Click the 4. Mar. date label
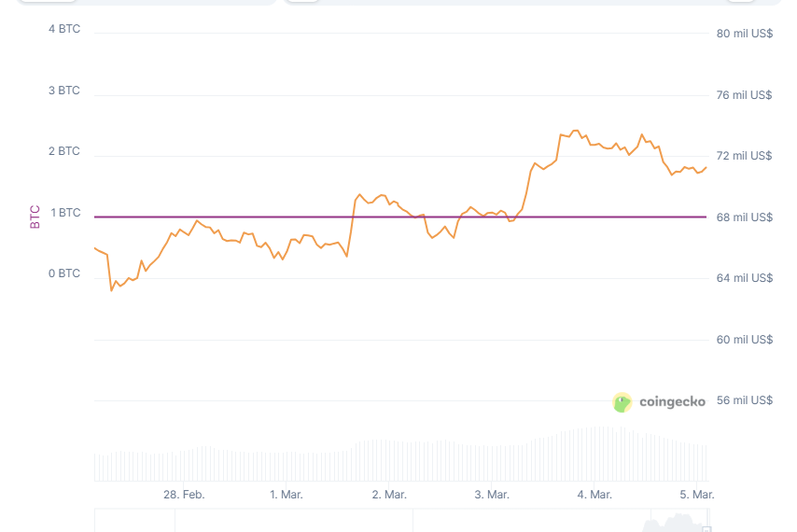Screen dimensions: 797x532 594,495
